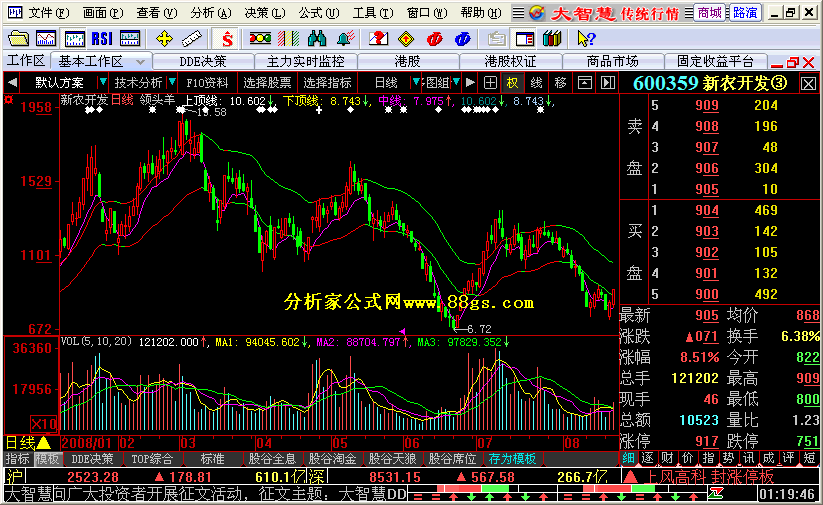Click 存为模板 save template link

(512, 459)
